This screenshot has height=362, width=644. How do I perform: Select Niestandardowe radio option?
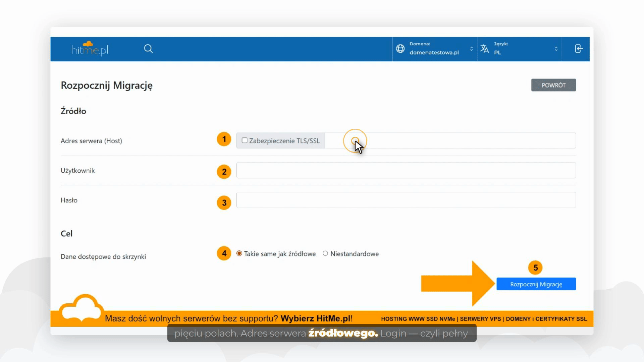[x=325, y=253]
